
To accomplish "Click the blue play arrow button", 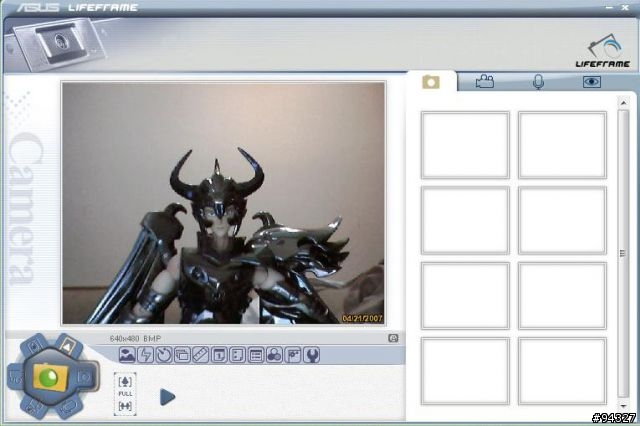I will tap(167, 397).
